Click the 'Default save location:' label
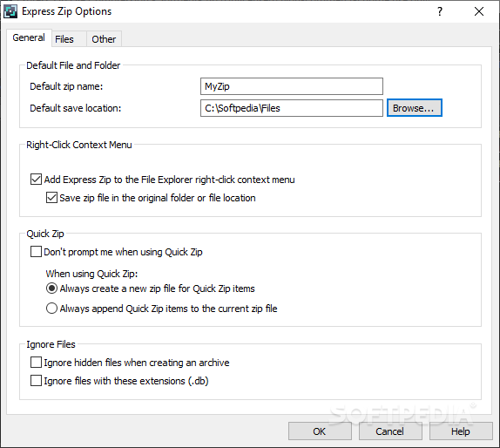This screenshot has width=500, height=448. (75, 108)
